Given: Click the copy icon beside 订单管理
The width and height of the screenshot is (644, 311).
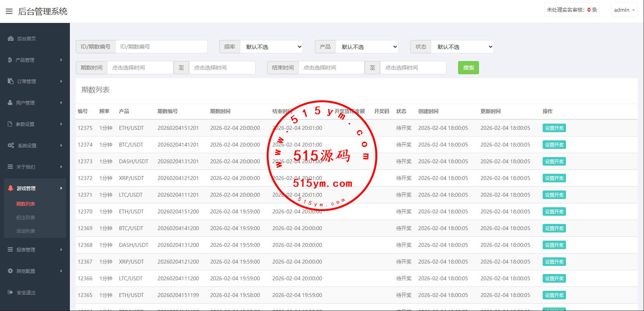Looking at the screenshot, I should point(10,81).
